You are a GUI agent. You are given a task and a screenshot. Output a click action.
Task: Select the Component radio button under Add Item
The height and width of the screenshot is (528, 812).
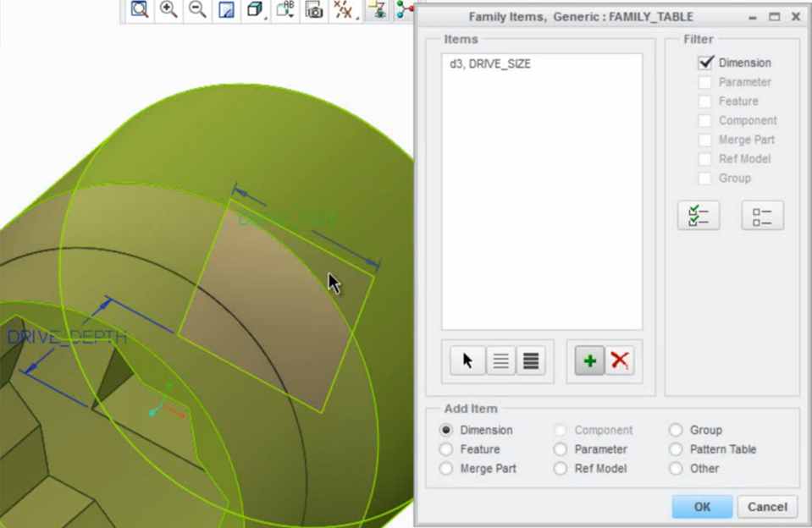[561, 430]
